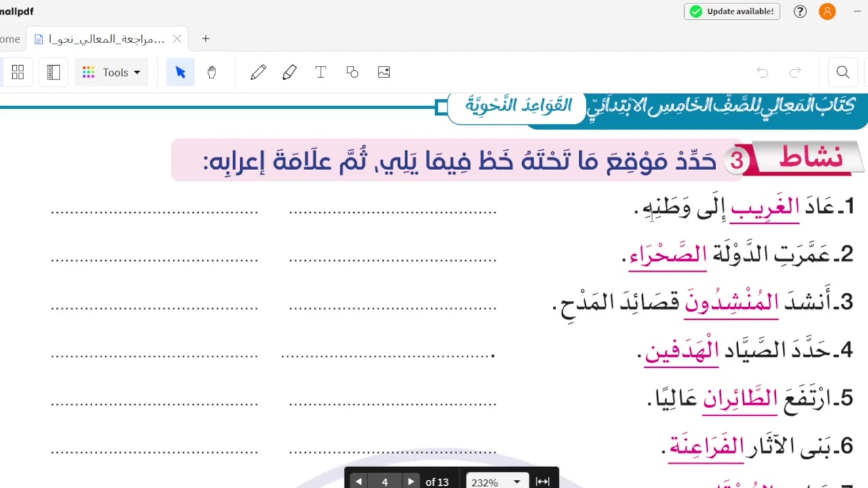Image resolution: width=868 pixels, height=488 pixels.
Task: Toggle the sidebar panel icon
Action: (x=54, y=72)
